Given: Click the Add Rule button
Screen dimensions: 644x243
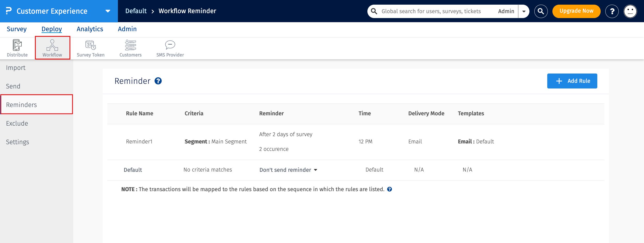Looking at the screenshot, I should [572, 81].
